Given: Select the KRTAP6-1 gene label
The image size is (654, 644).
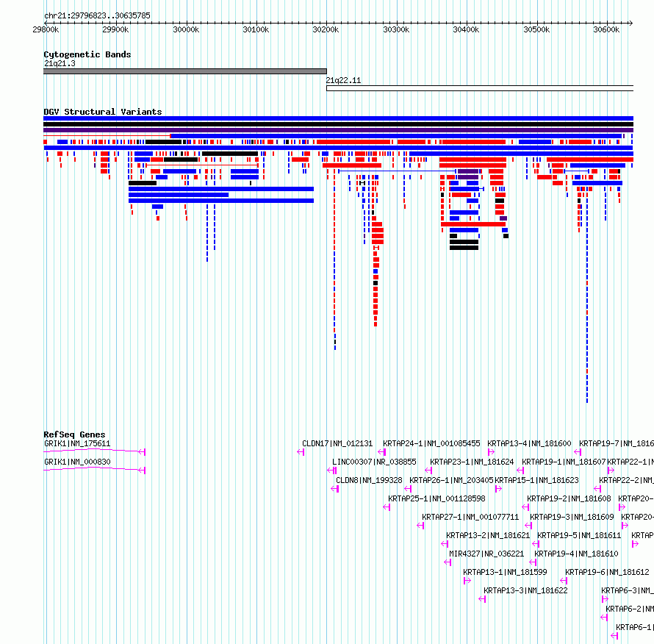Looking at the screenshot, I should coord(633,627).
